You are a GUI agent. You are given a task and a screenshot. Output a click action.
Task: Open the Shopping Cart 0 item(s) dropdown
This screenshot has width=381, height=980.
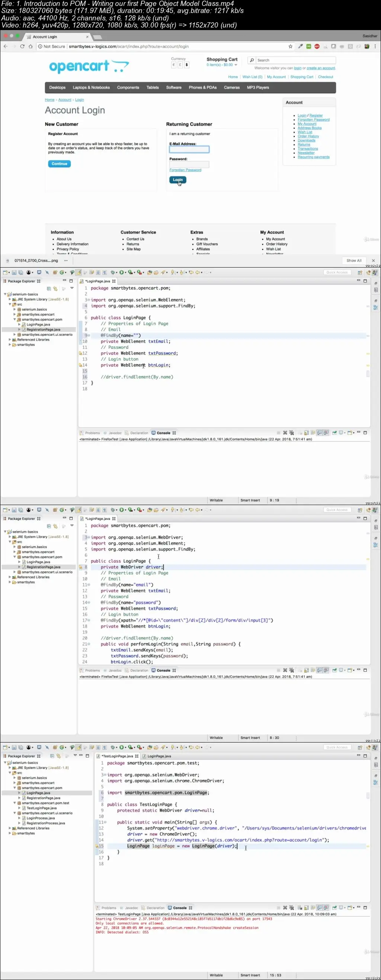pos(222,65)
